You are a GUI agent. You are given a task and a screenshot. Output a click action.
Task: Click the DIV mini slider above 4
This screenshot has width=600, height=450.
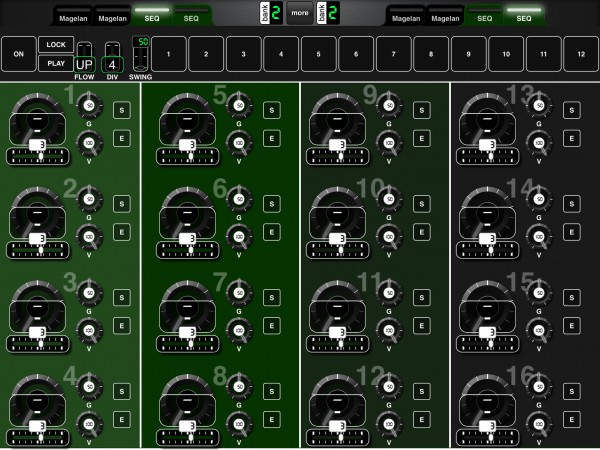pyautogui.click(x=112, y=49)
